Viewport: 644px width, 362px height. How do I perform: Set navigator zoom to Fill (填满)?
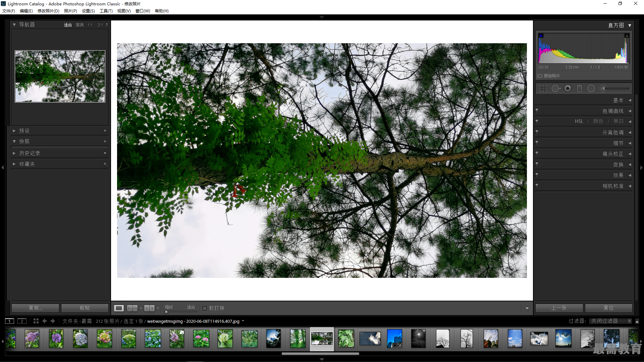[80, 25]
